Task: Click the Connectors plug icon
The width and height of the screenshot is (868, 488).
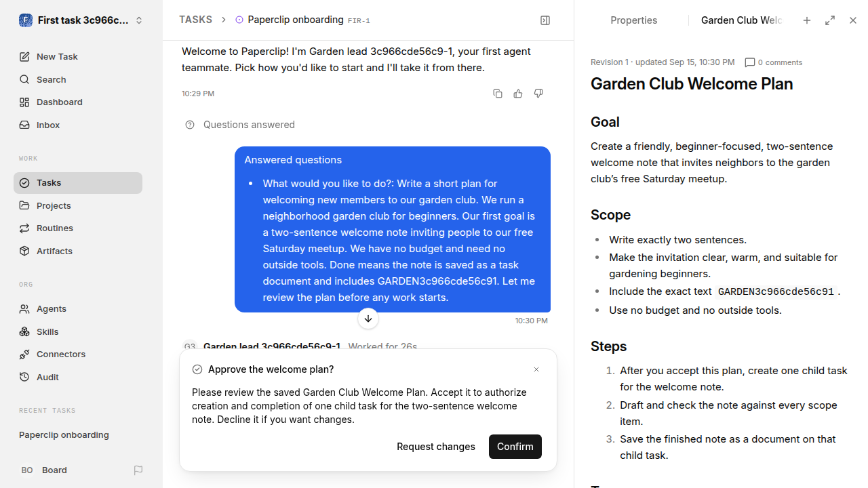Action: click(x=24, y=354)
